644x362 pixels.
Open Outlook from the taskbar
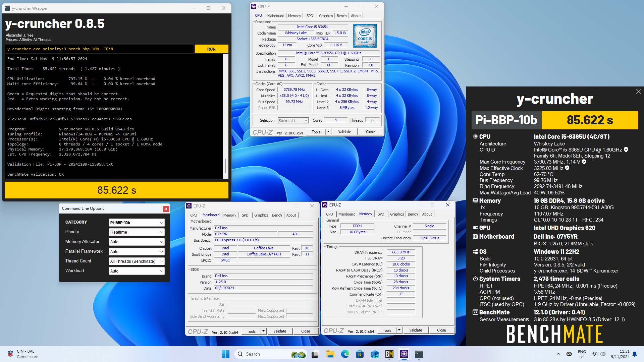click(x=375, y=354)
